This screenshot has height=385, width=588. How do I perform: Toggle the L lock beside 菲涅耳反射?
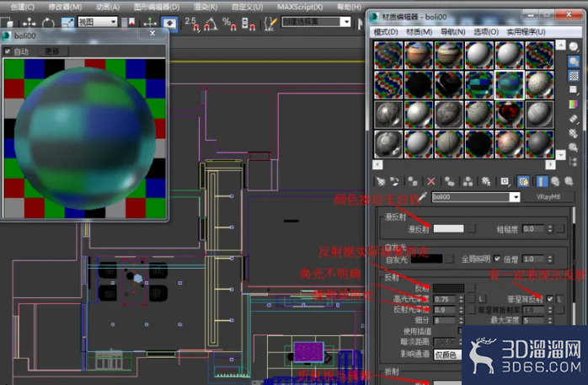pos(560,299)
